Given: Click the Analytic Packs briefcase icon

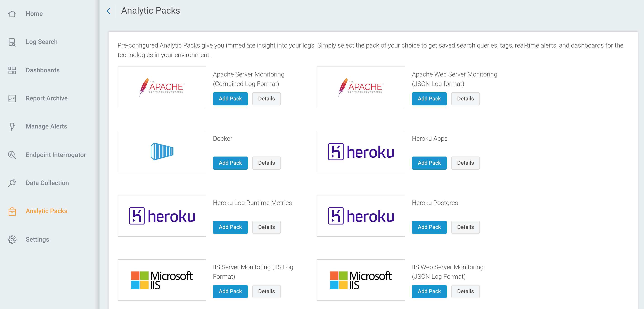Looking at the screenshot, I should [x=12, y=211].
